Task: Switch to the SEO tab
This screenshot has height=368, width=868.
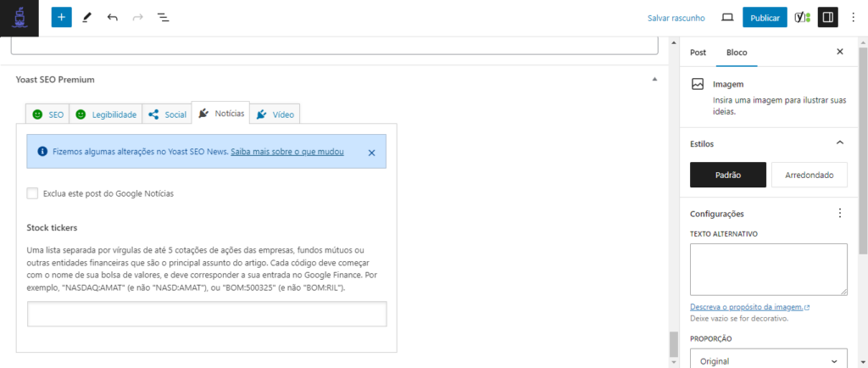Action: pos(48,114)
